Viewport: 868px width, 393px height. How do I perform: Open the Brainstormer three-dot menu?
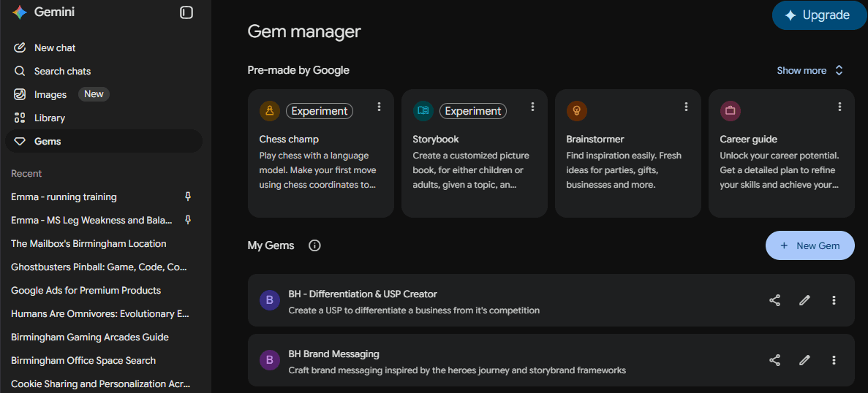687,107
